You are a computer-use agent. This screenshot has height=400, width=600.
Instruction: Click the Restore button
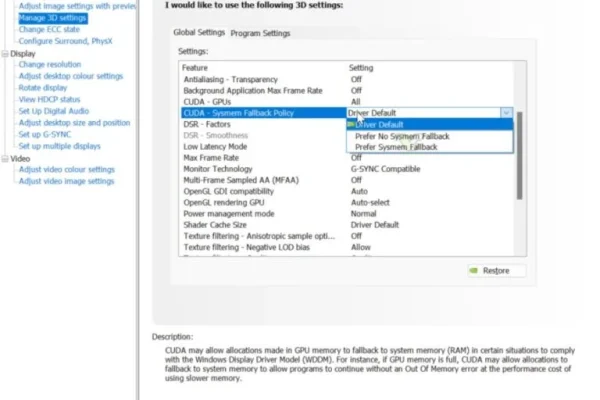(x=497, y=271)
